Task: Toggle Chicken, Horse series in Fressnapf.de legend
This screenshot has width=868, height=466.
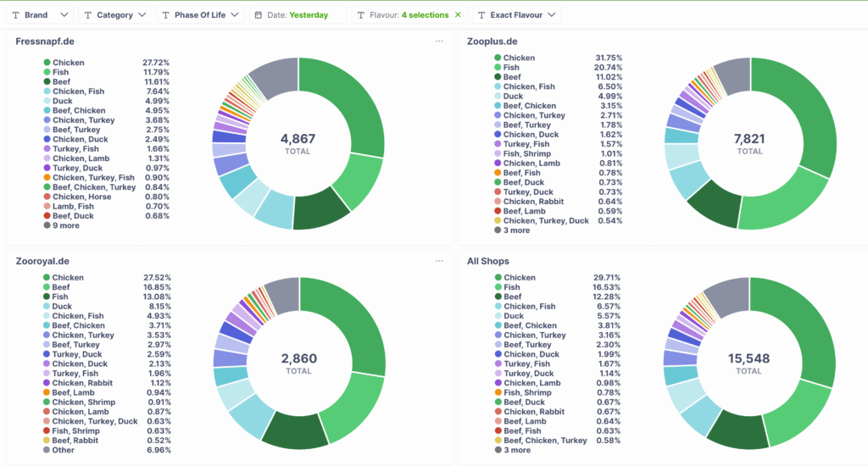Action: [x=81, y=197]
